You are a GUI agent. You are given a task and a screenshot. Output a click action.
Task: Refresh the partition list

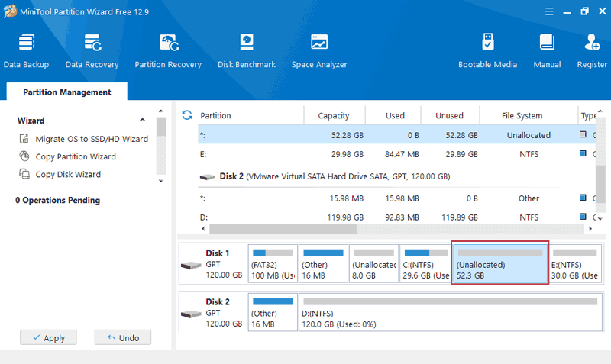187,115
